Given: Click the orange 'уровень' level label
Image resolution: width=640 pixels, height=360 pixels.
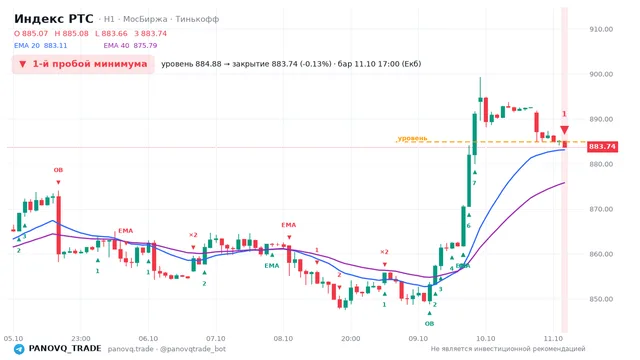Looking at the screenshot, I should click(x=412, y=138).
